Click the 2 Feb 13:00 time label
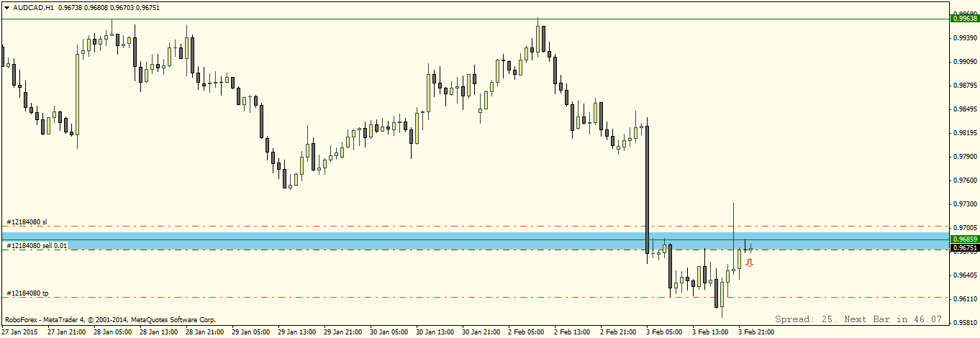This screenshot has width=980, height=338. (x=572, y=332)
